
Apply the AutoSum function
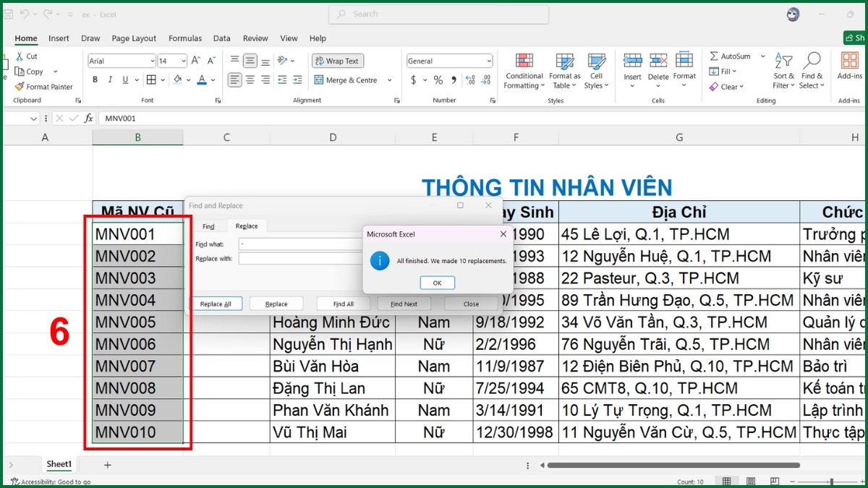[733, 56]
